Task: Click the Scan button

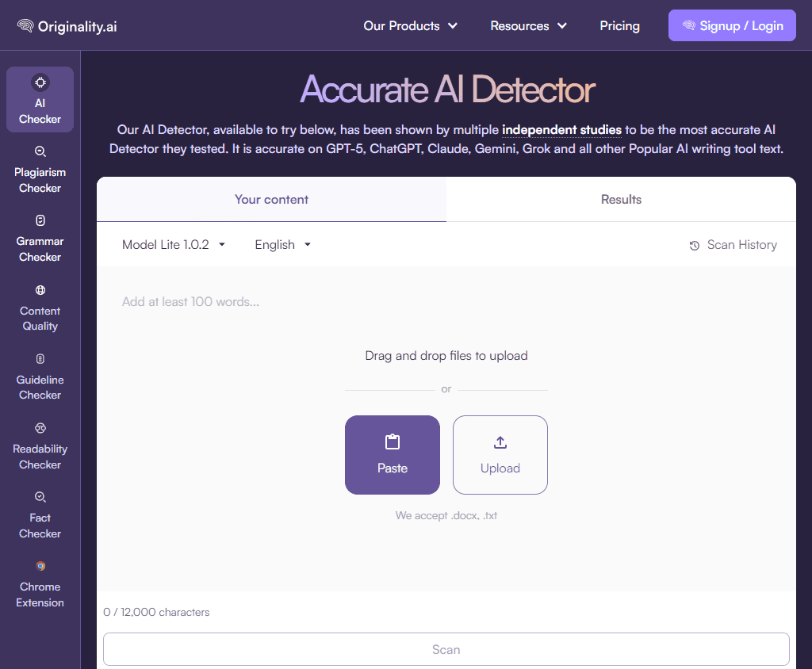Action: click(446, 649)
